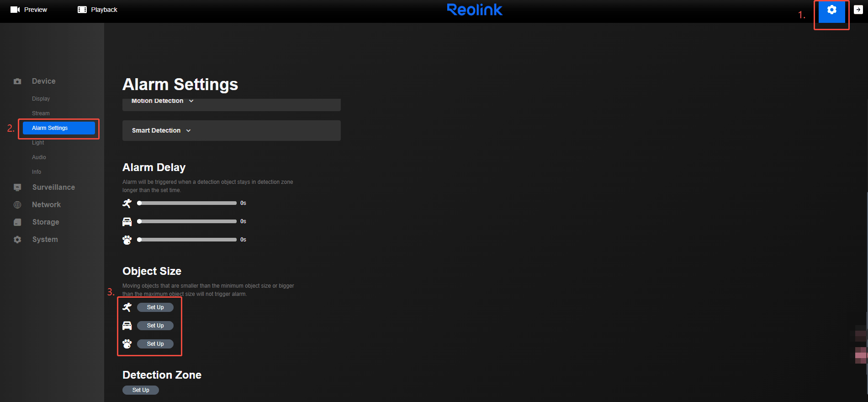Open the Stream settings page
The height and width of the screenshot is (402, 868).
pos(41,113)
